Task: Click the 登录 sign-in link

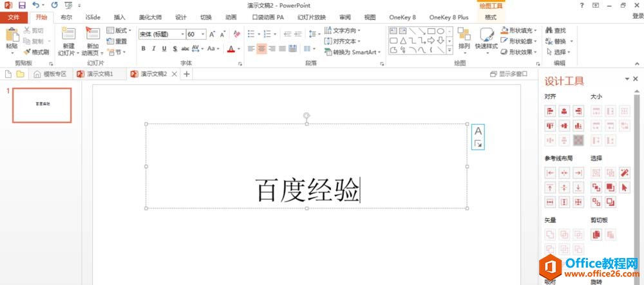Action: (x=638, y=16)
